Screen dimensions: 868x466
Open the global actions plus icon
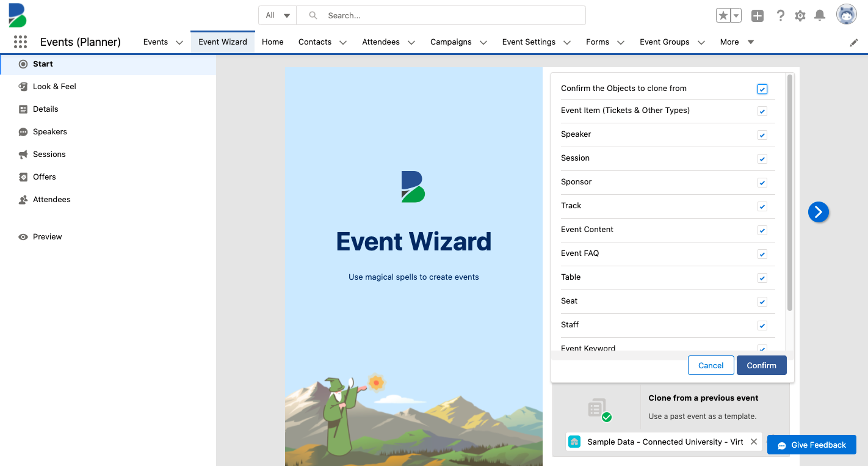coord(758,16)
